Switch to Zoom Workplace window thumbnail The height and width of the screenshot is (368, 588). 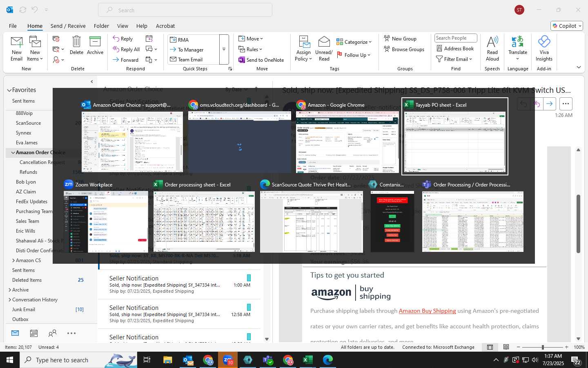click(106, 216)
